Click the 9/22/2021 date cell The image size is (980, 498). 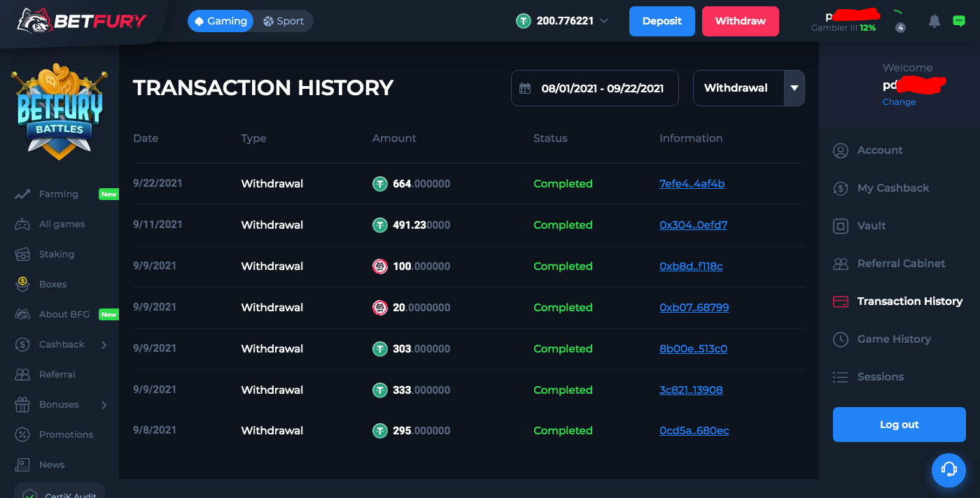tap(157, 183)
